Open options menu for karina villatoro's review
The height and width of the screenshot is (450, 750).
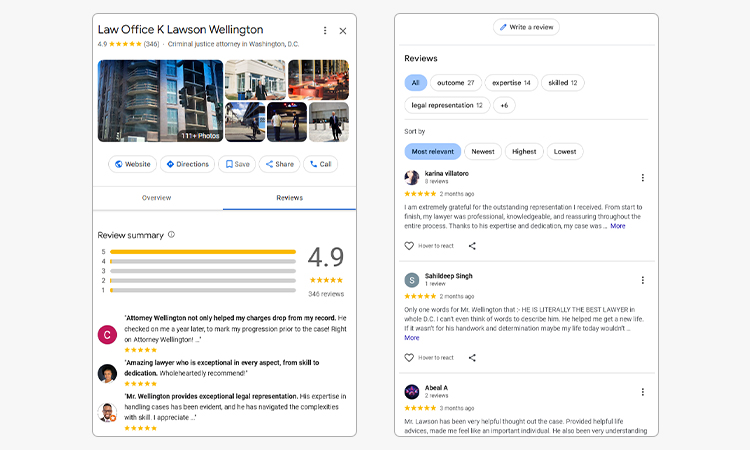click(x=642, y=178)
